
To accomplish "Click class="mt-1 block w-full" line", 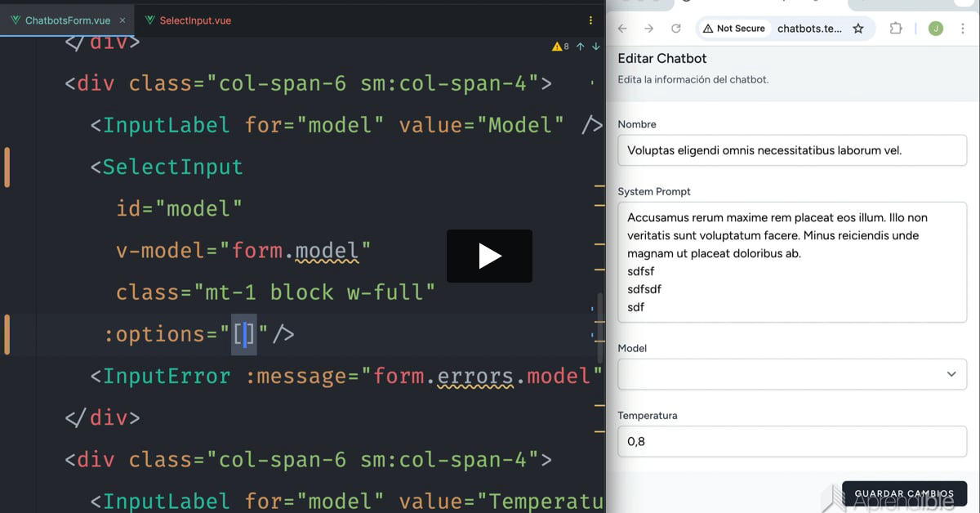I will 276,292.
